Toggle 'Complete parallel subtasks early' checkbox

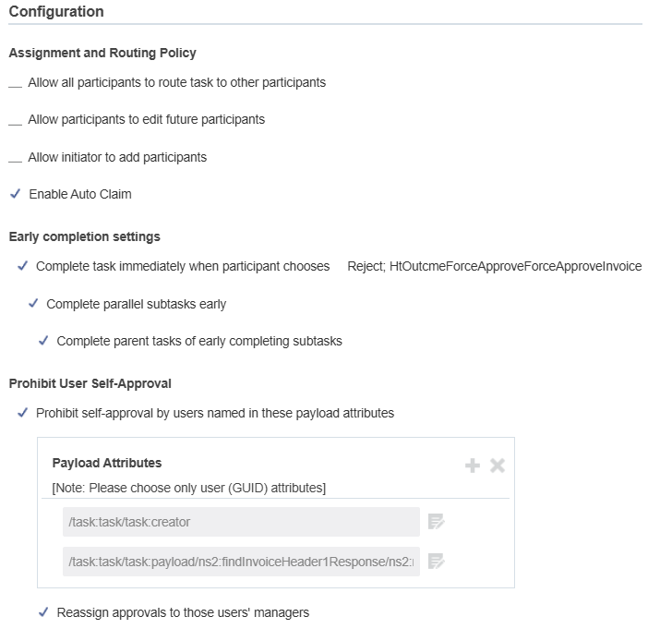pos(33,304)
